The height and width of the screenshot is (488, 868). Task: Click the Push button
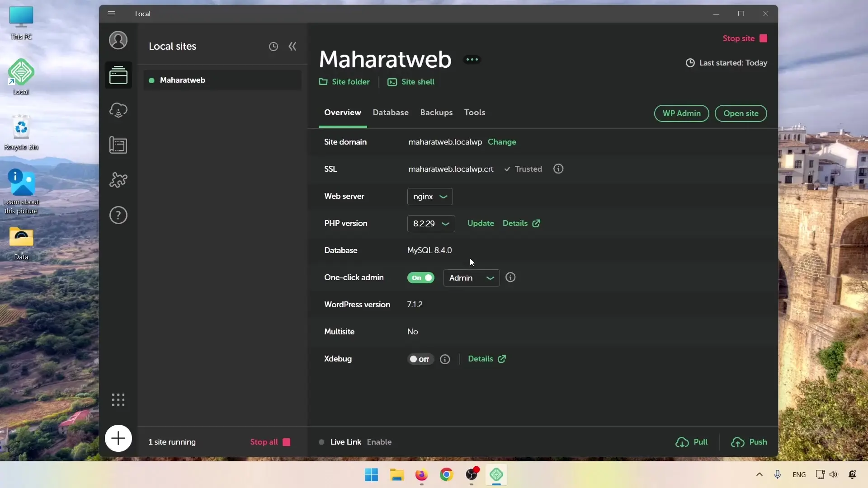pos(749,442)
